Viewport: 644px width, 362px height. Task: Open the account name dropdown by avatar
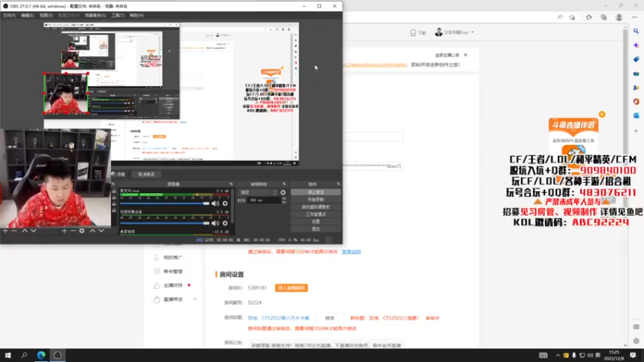(x=454, y=32)
